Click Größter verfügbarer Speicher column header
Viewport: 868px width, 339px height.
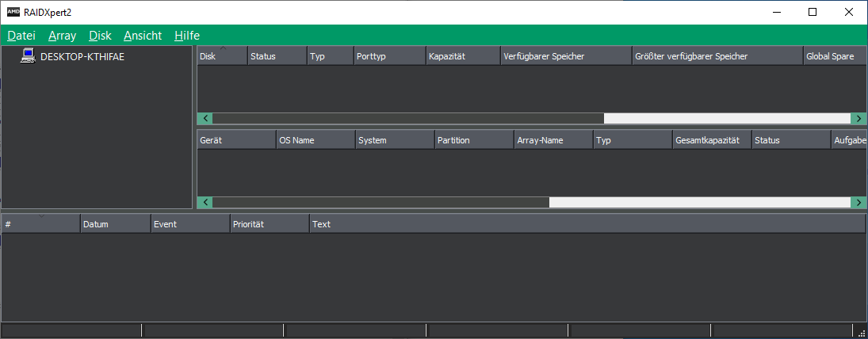[x=717, y=56]
